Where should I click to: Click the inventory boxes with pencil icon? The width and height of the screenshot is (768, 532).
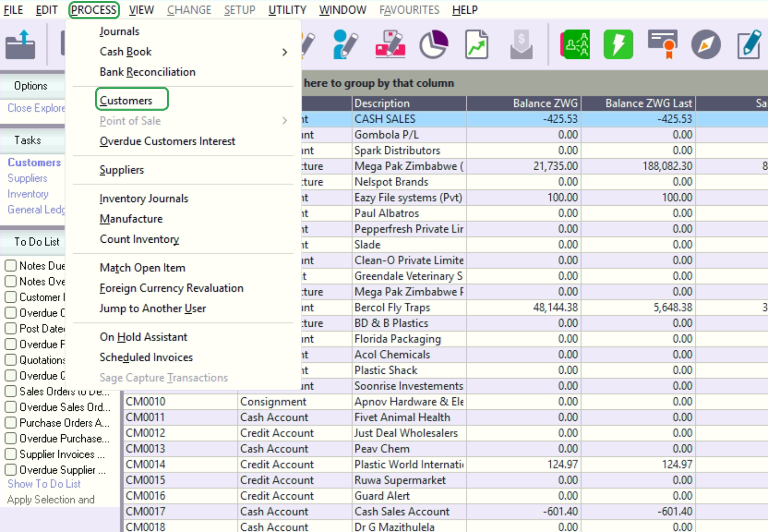[390, 44]
